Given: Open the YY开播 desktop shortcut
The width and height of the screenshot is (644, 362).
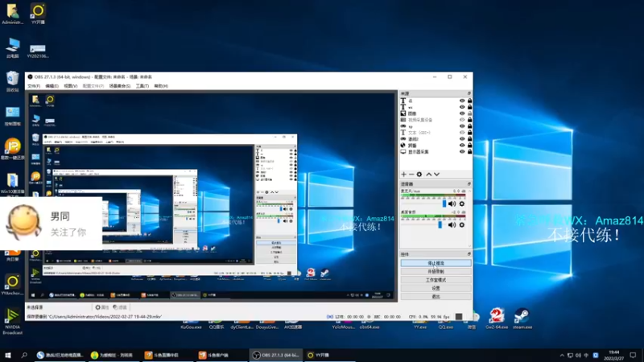Looking at the screenshot, I should pyautogui.click(x=38, y=13).
